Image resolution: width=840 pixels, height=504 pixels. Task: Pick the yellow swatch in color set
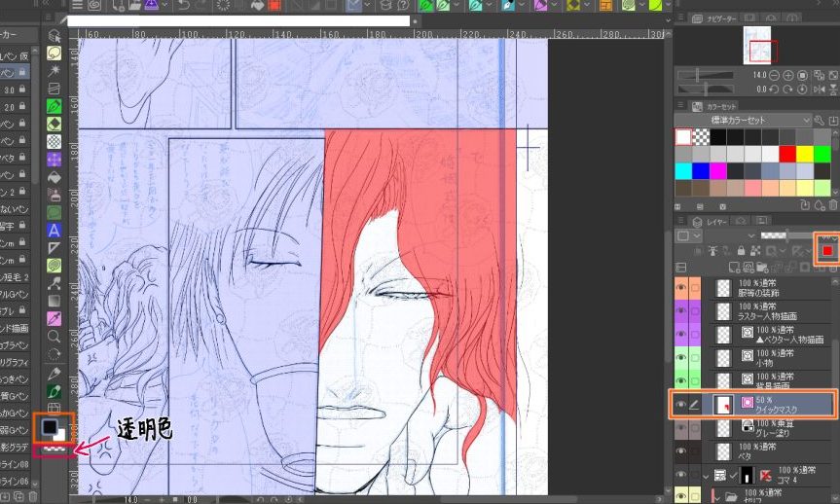click(x=805, y=154)
